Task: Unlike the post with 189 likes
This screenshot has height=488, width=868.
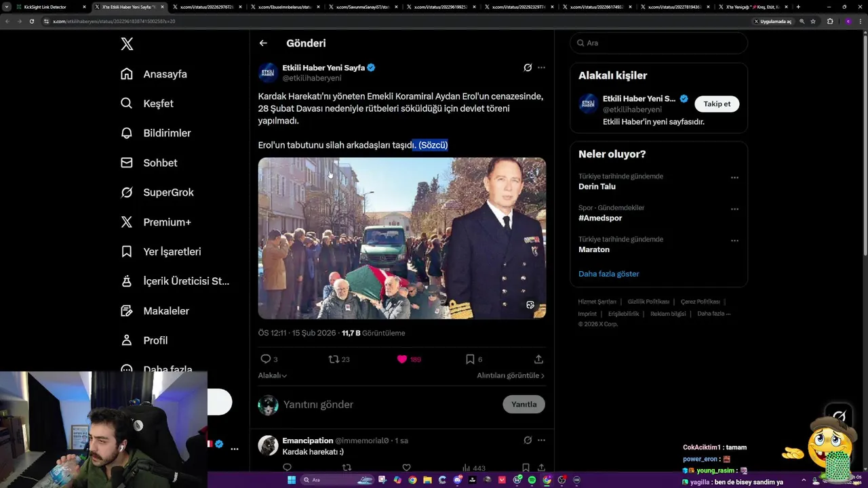Action: pyautogui.click(x=402, y=359)
